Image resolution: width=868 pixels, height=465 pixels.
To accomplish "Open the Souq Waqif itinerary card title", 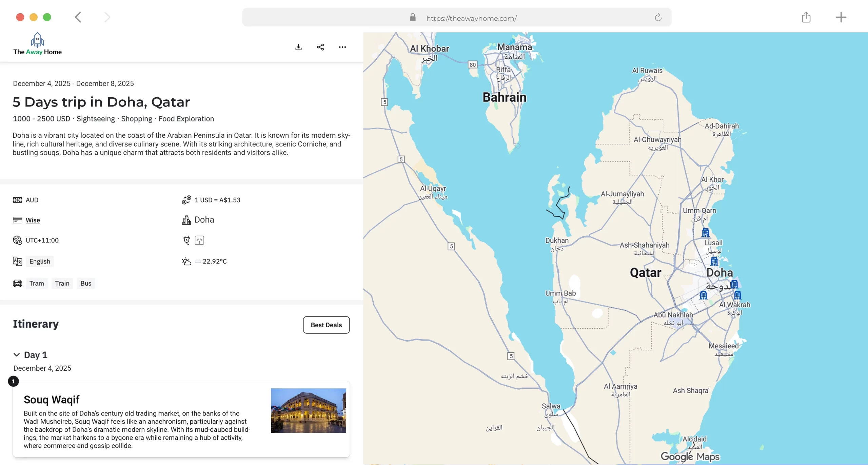I will pos(52,400).
